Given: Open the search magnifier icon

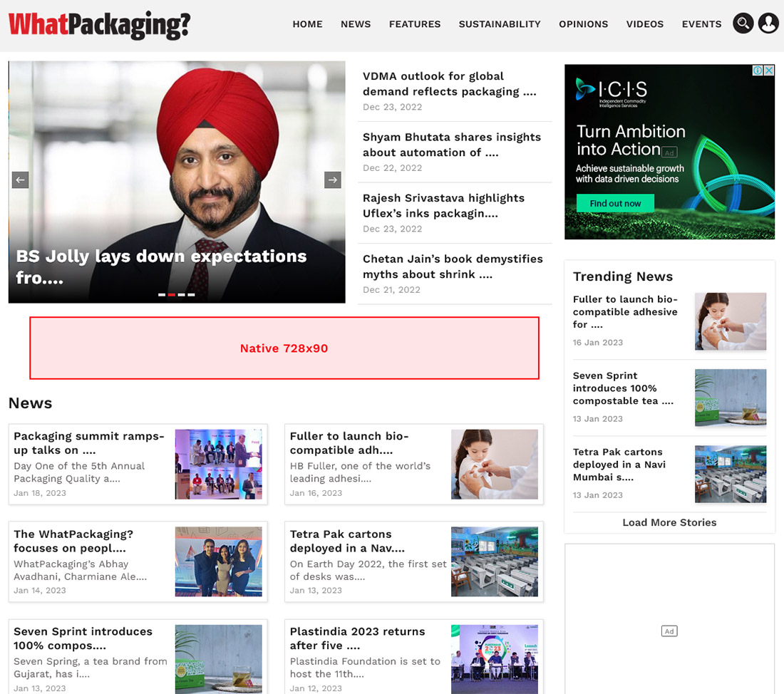Looking at the screenshot, I should click(x=743, y=23).
